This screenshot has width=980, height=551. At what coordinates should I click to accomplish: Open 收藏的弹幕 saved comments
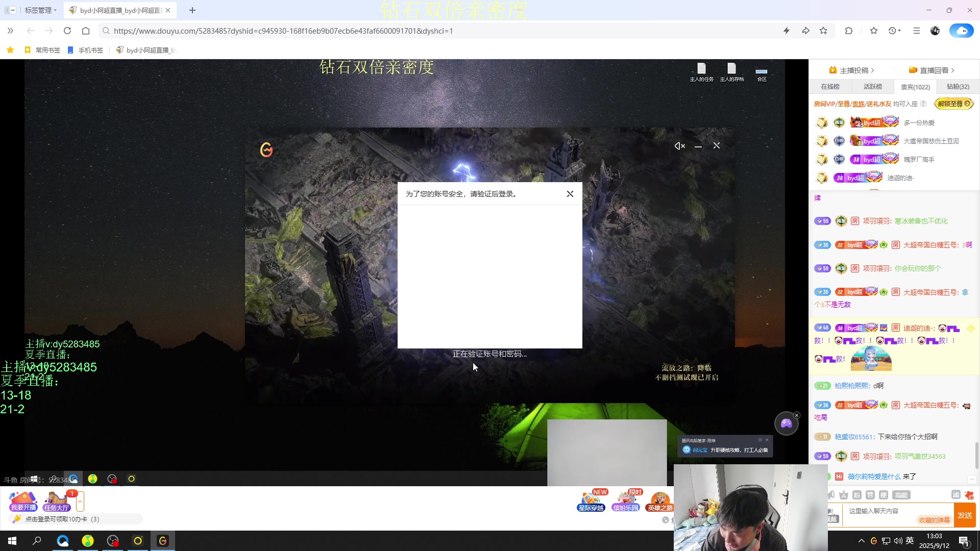click(x=934, y=520)
